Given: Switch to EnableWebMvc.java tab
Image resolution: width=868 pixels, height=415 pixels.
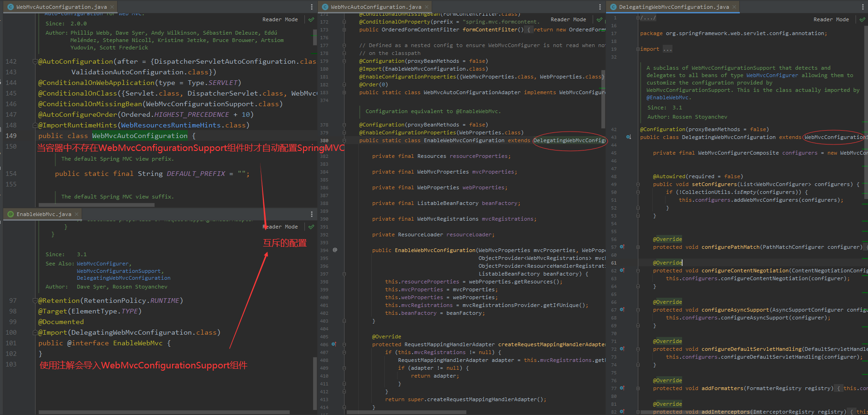Looking at the screenshot, I should [43, 214].
